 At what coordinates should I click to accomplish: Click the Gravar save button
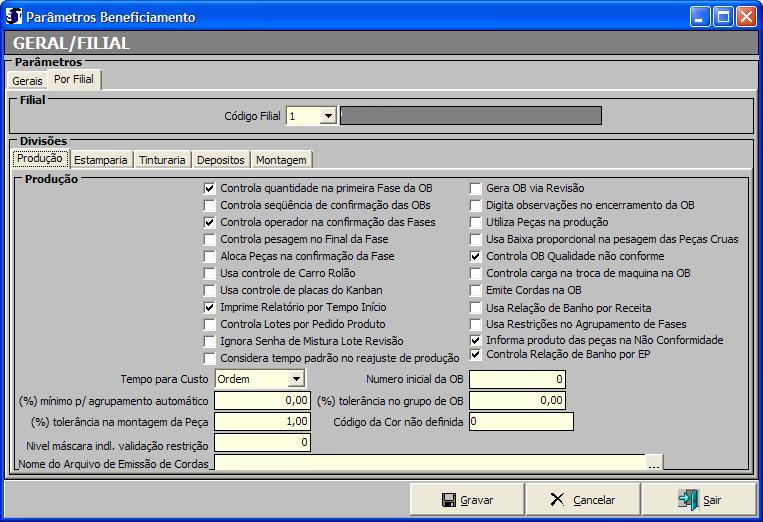click(467, 499)
